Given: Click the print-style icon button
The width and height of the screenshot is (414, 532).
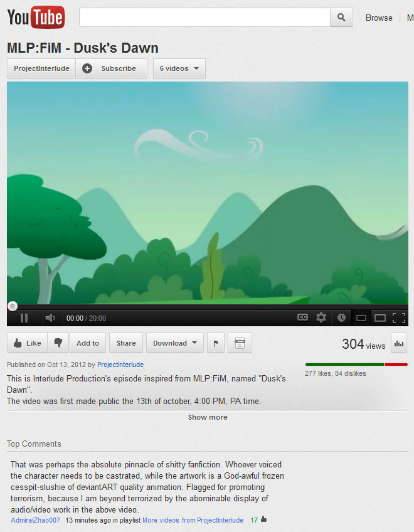Looking at the screenshot, I should click(240, 343).
